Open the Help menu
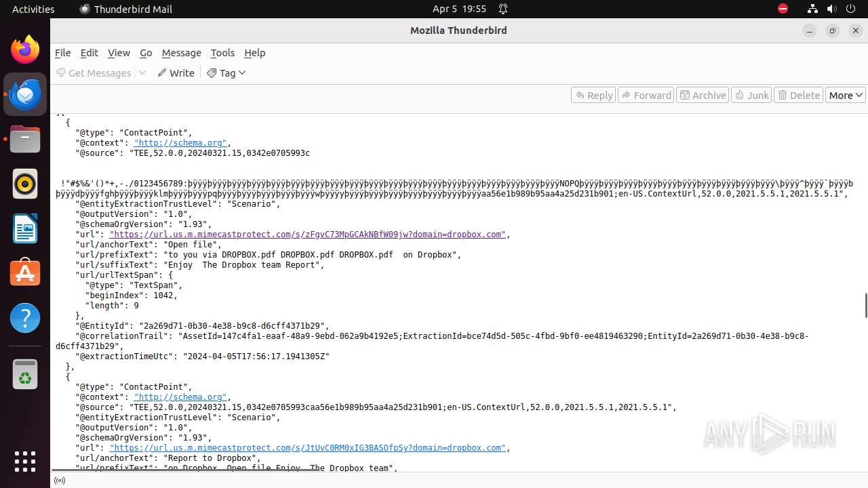This screenshot has width=868, height=488. [254, 53]
